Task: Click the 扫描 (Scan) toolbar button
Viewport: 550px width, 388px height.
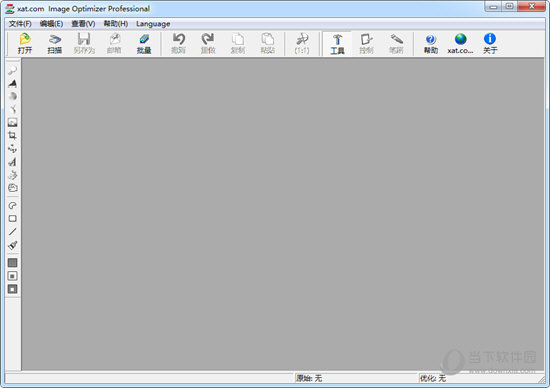Action: click(54, 44)
